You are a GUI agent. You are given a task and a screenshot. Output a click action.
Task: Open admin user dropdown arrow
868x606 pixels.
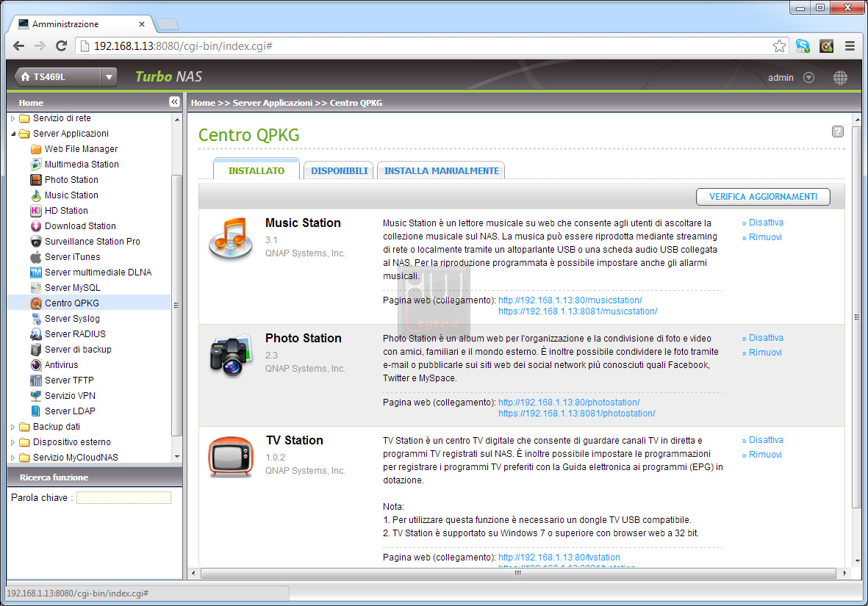pos(808,77)
